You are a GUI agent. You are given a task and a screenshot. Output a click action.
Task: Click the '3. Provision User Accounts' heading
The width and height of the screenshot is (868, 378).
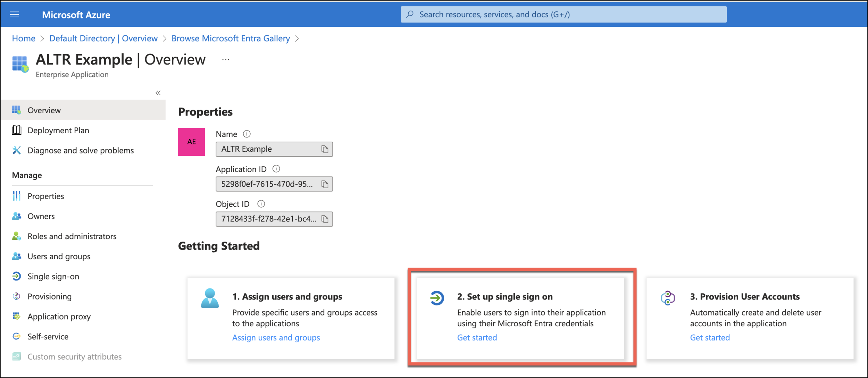pos(745,297)
